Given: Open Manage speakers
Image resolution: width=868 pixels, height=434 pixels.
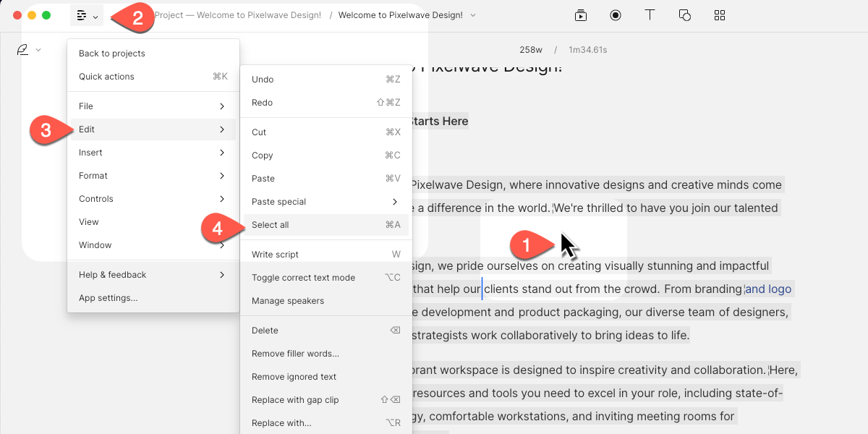Looking at the screenshot, I should click(326, 301).
